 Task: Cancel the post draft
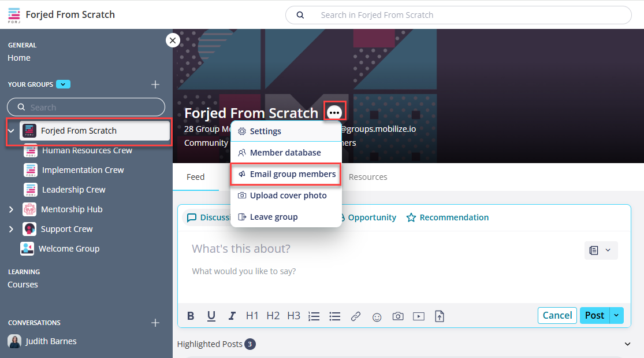point(556,315)
